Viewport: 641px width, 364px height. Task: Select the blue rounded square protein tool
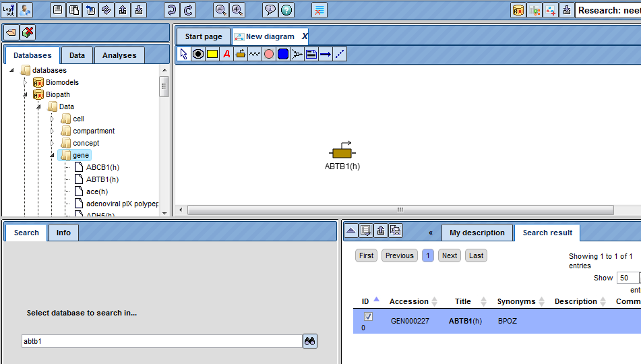click(x=283, y=54)
